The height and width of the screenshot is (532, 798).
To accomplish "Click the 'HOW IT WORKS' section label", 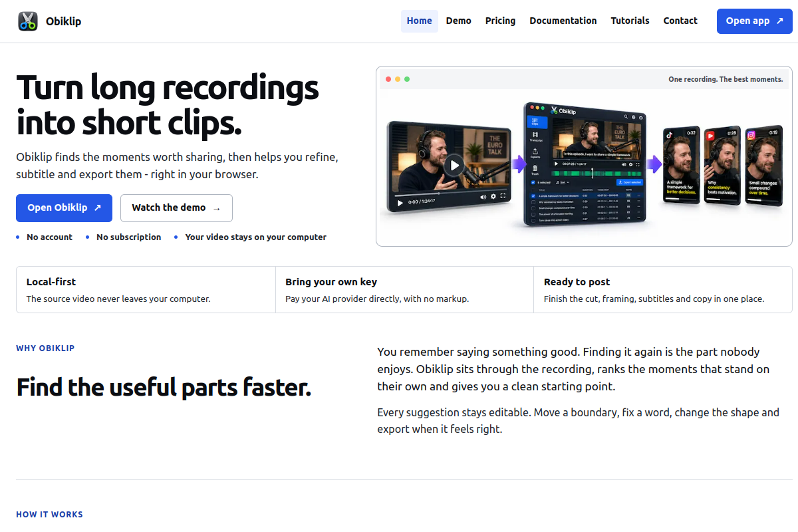I will (x=49, y=514).
